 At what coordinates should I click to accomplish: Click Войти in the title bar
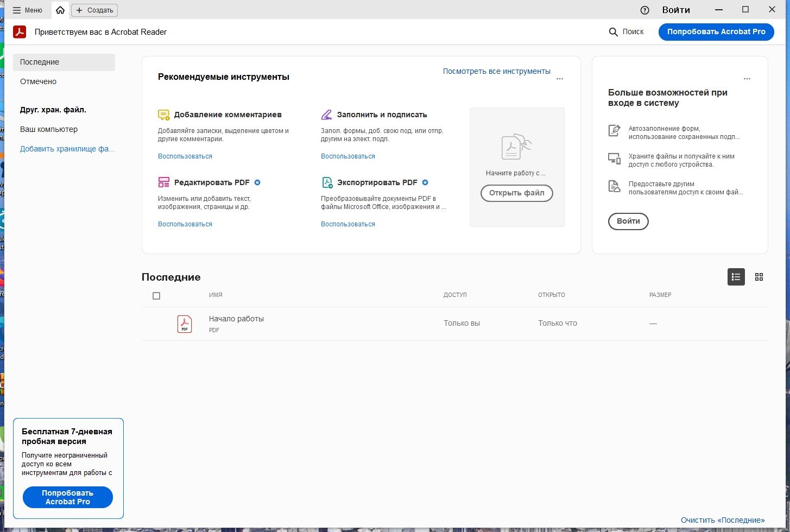click(676, 10)
